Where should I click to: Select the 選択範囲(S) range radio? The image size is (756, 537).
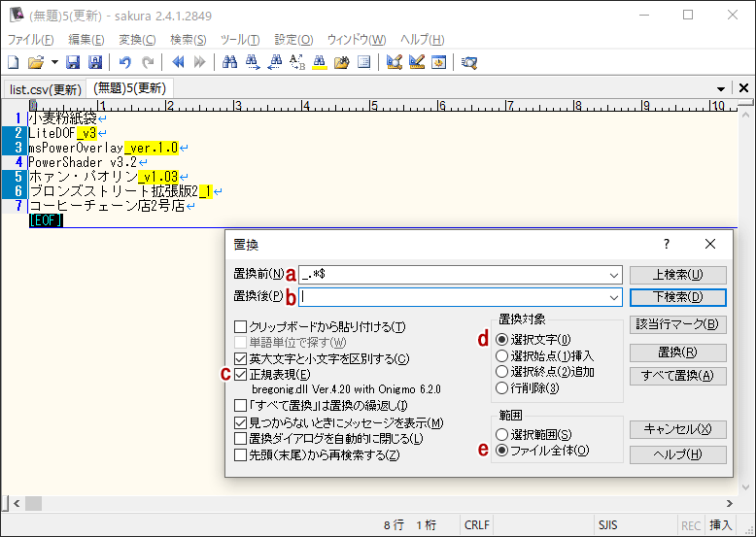pos(502,435)
